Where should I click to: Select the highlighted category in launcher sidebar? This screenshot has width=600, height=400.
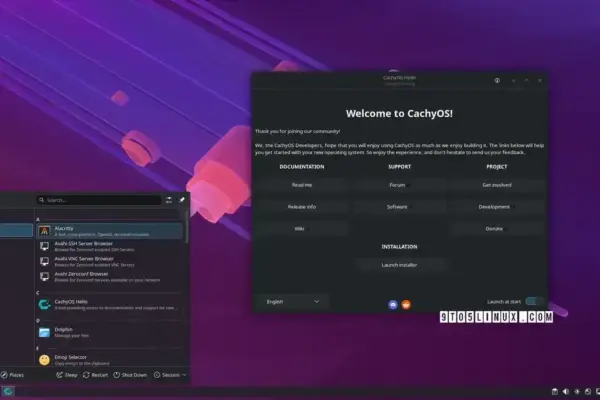(x=16, y=230)
